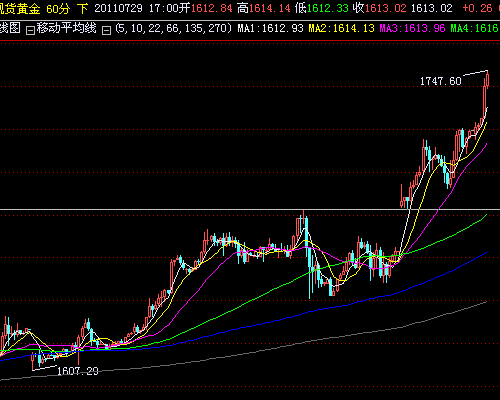Select the magenta MA3:1613.96 legend label
This screenshot has height=400, width=500.
pyautogui.click(x=412, y=28)
